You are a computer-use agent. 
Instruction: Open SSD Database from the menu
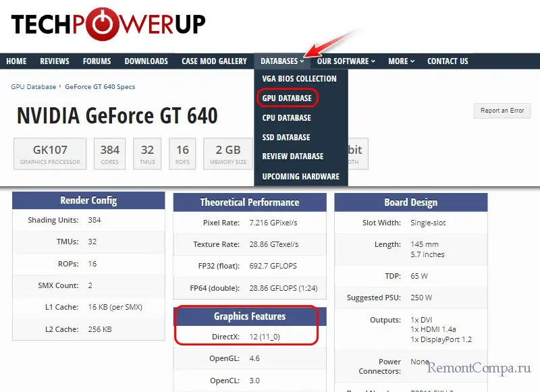tap(286, 138)
